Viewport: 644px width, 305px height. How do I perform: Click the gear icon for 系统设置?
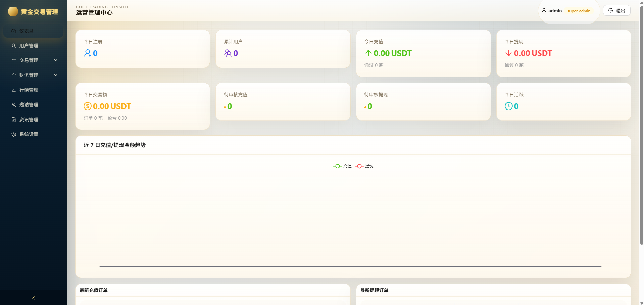click(14, 134)
